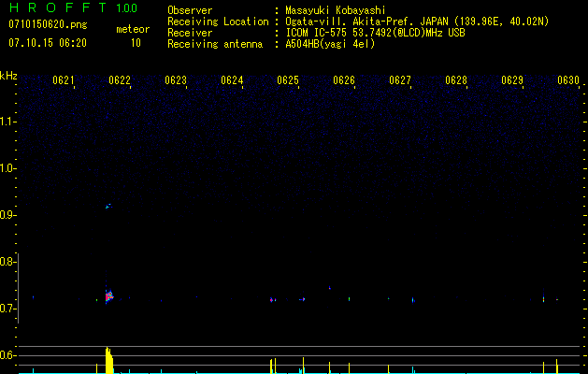Select antenna text A504HB(yagi 4el)
The width and height of the screenshot is (588, 374).
[330, 44]
